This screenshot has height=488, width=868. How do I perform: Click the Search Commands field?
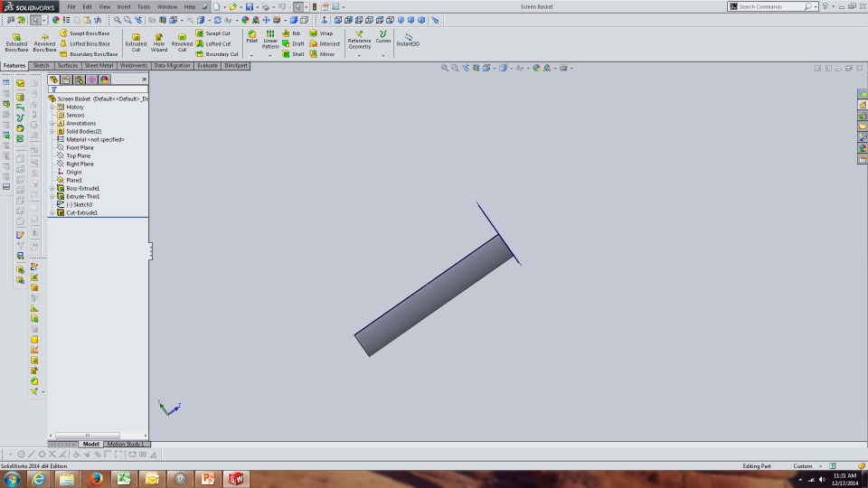773,6
